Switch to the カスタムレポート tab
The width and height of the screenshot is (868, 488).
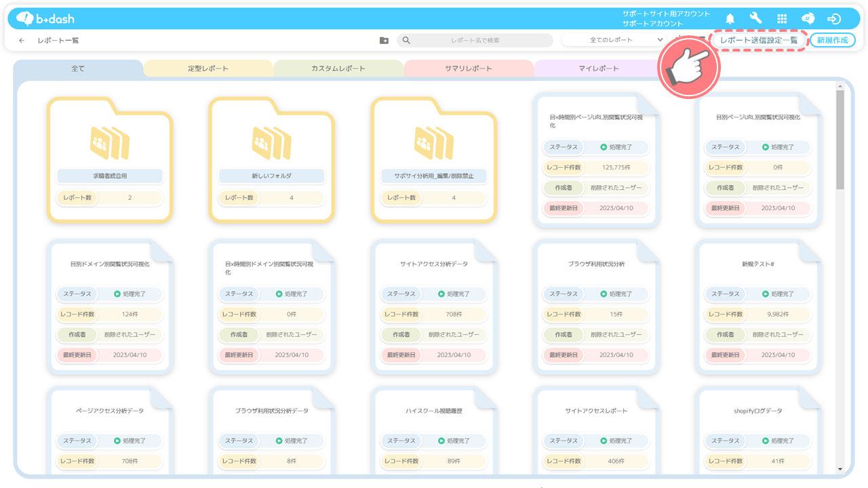(x=338, y=68)
